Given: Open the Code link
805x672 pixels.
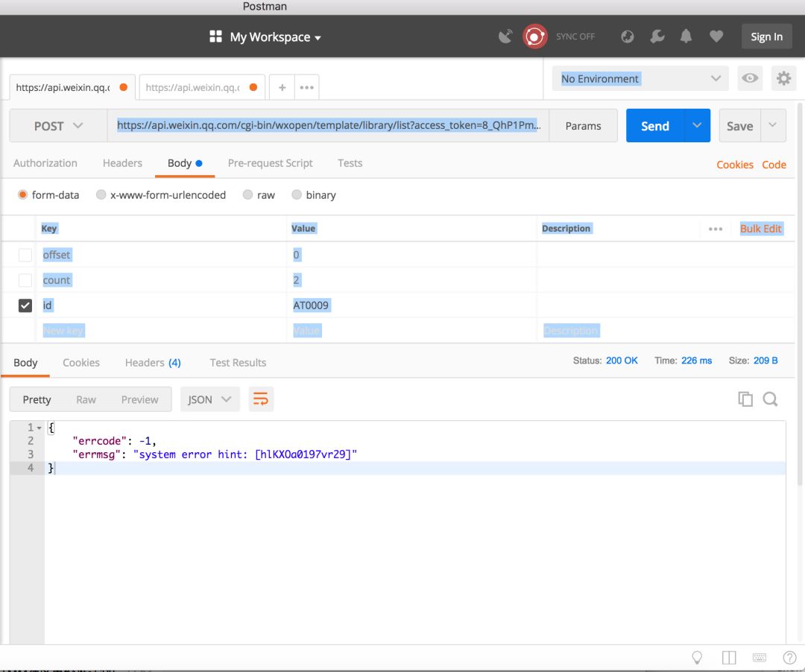Looking at the screenshot, I should tap(774, 165).
